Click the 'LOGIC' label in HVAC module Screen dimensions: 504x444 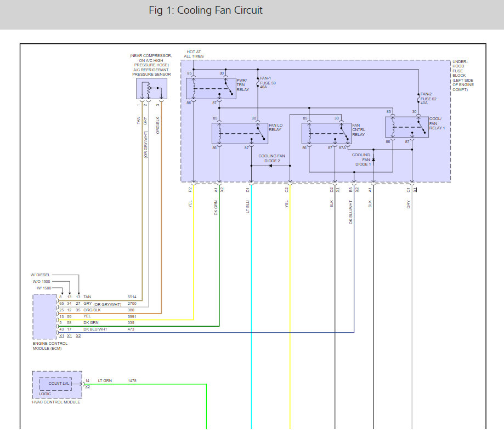[44, 394]
